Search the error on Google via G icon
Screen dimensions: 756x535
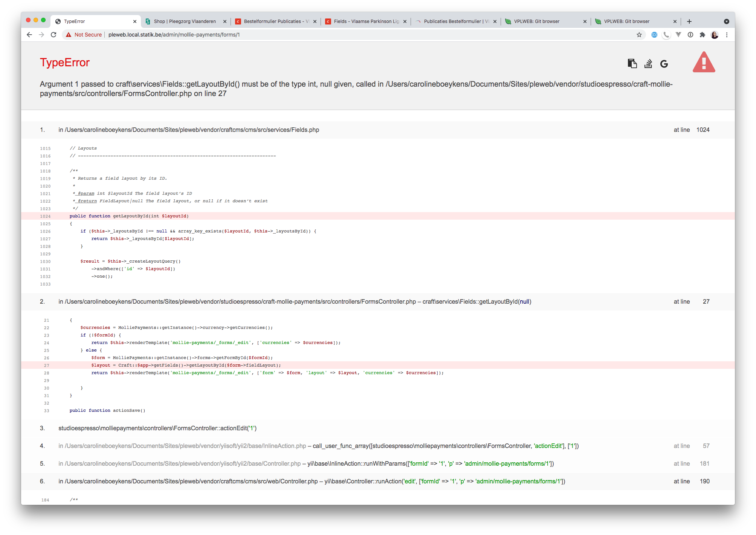click(x=664, y=63)
